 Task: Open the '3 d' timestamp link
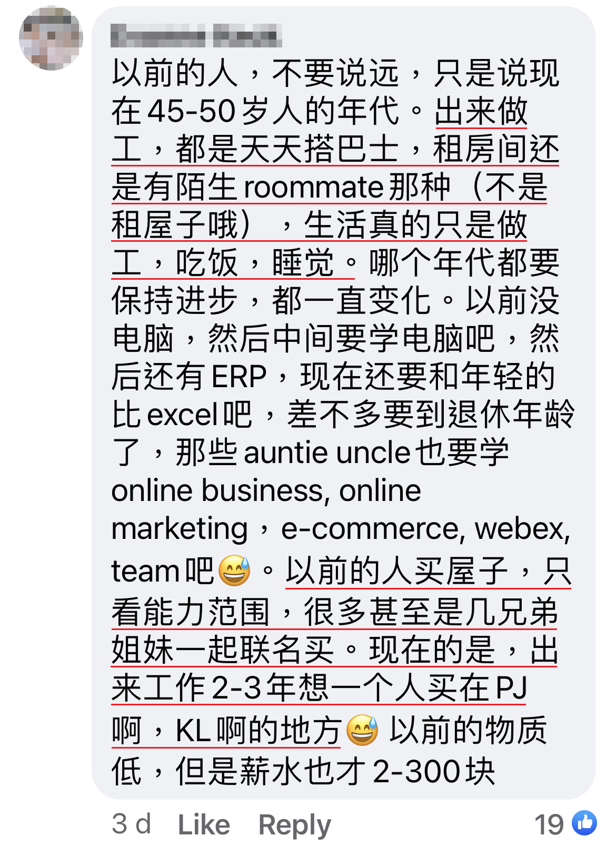pyautogui.click(x=132, y=824)
